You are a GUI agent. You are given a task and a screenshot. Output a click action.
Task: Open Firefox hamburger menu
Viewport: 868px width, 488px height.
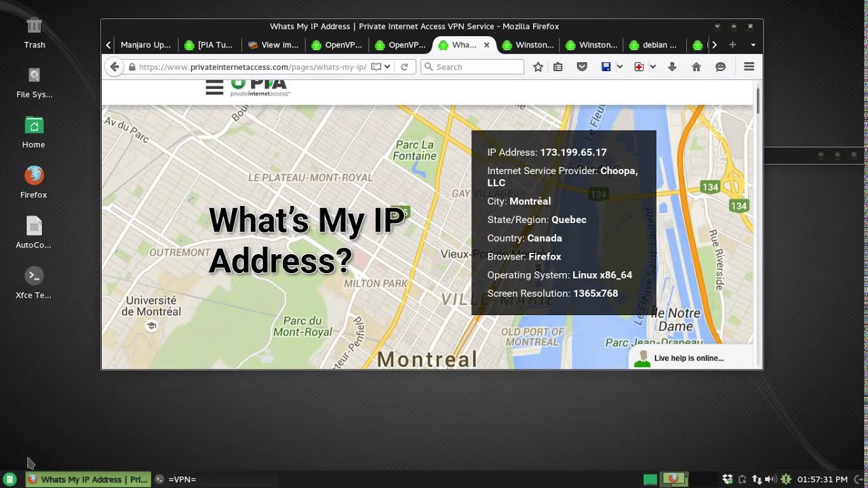[749, 66]
